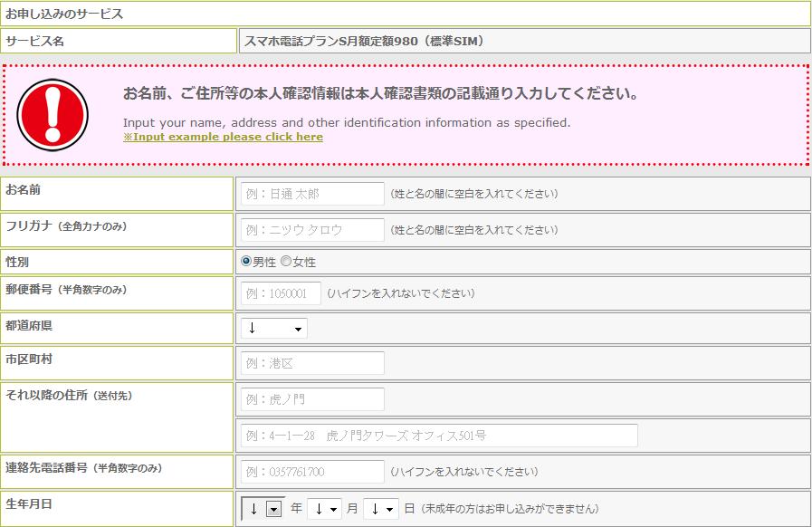
Task: Click the お名前 label
Action: pyautogui.click(x=23, y=189)
